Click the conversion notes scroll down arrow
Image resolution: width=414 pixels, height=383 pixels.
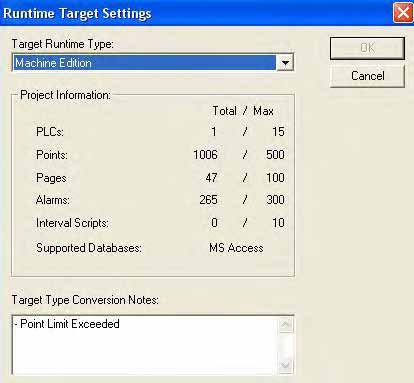tap(286, 365)
